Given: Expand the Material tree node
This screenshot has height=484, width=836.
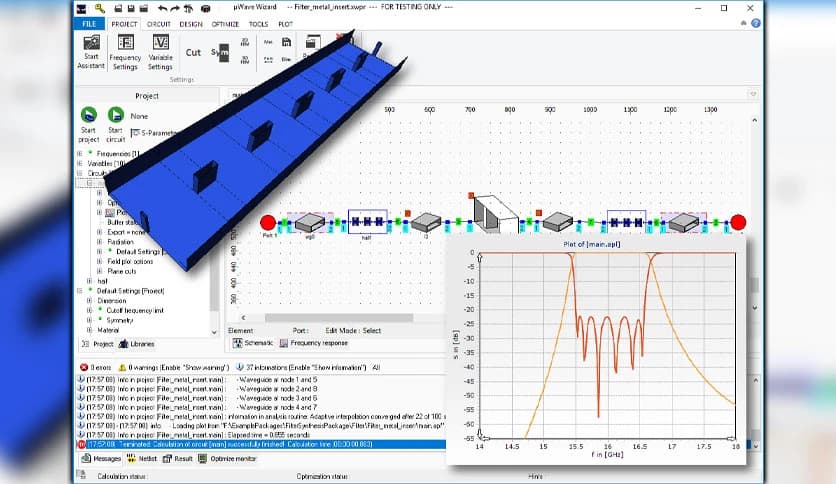Looking at the screenshot, I should 89,330.
